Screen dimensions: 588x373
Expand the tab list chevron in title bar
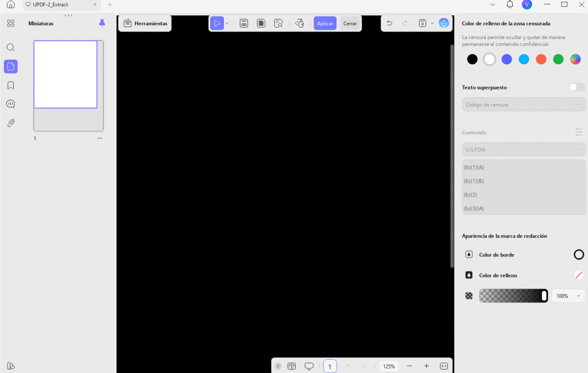492,5
